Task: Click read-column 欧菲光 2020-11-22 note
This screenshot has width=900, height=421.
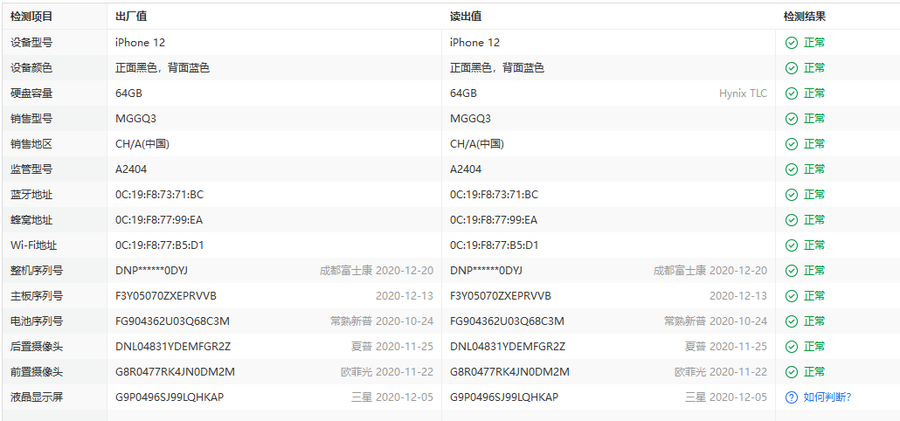Action: coord(720,372)
